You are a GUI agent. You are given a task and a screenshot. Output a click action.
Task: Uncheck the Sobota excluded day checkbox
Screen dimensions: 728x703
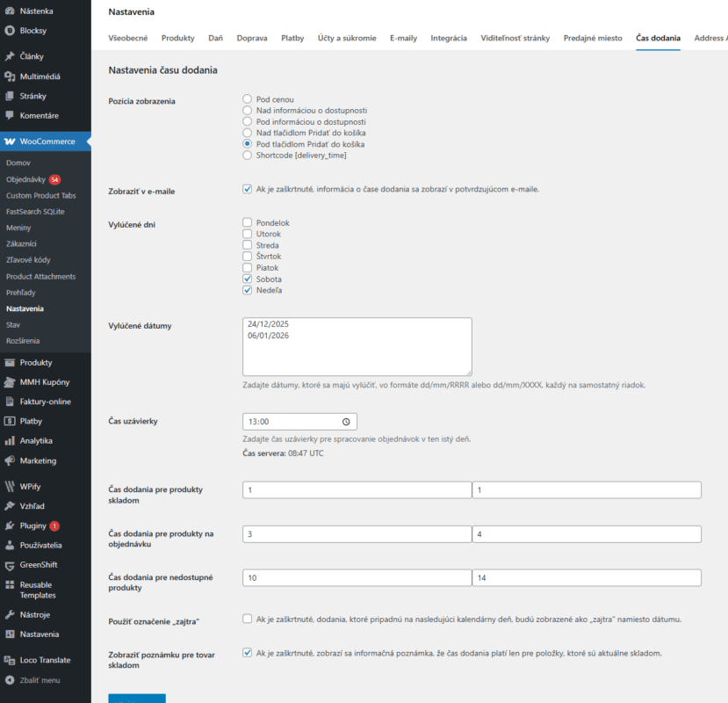[x=248, y=279]
